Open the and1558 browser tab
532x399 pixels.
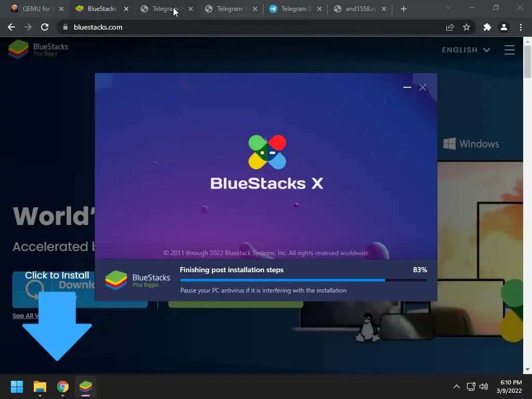(x=360, y=9)
